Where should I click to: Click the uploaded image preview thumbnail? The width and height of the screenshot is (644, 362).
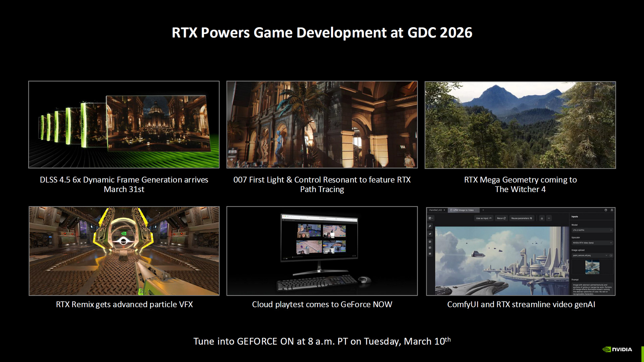pos(592,267)
